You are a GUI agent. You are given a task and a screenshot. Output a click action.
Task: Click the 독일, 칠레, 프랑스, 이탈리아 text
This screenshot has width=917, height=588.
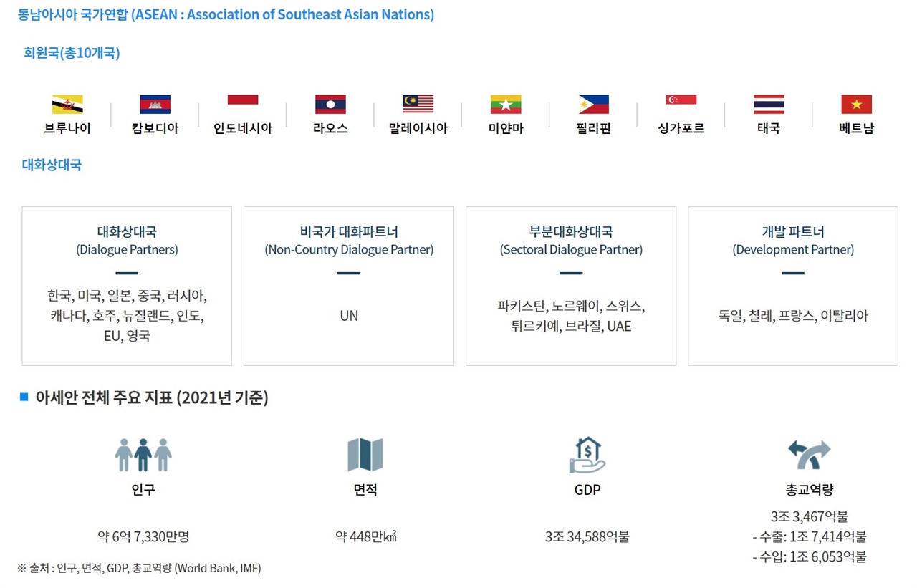coord(793,316)
